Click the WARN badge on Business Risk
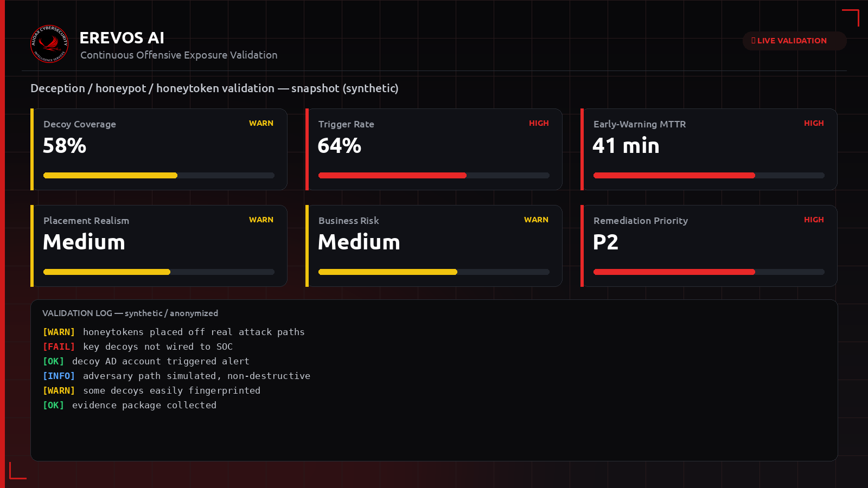 (536, 220)
